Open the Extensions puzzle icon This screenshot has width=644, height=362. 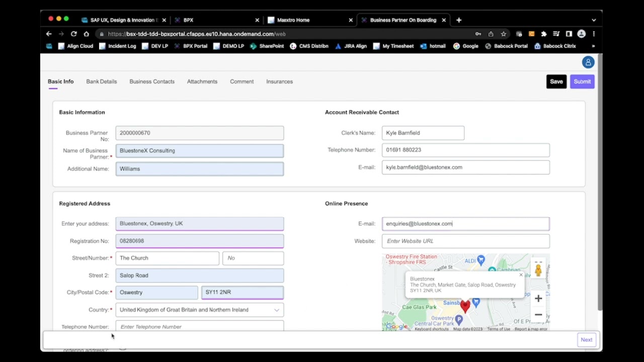pyautogui.click(x=544, y=34)
